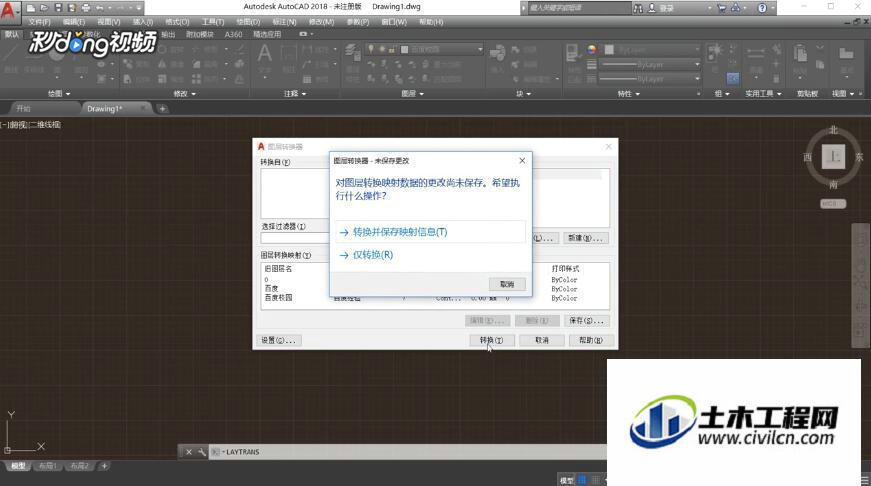Toggle layer on/off lightbulb in layer dropdown

371,49
